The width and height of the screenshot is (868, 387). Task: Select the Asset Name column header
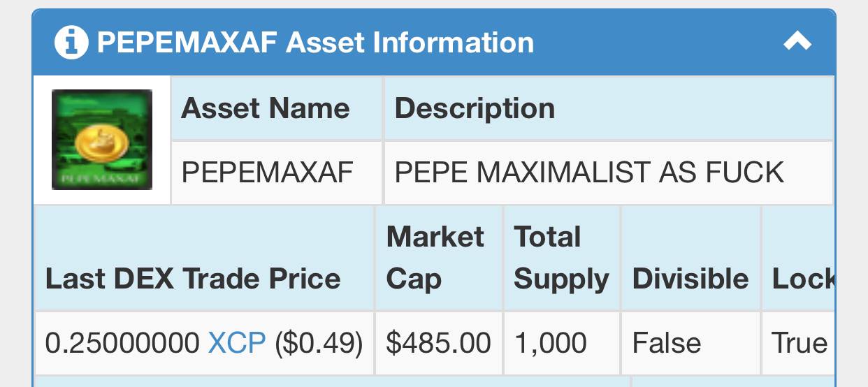click(x=266, y=108)
